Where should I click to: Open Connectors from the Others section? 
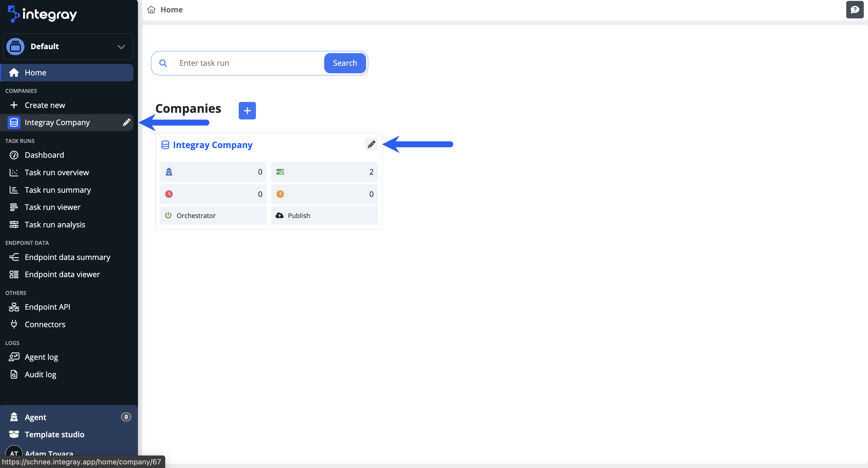(45, 324)
